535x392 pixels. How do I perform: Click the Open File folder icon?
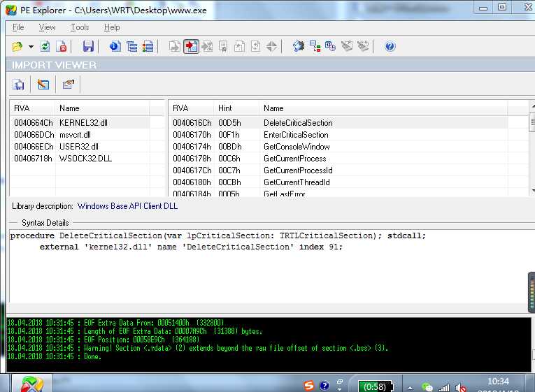(x=17, y=46)
